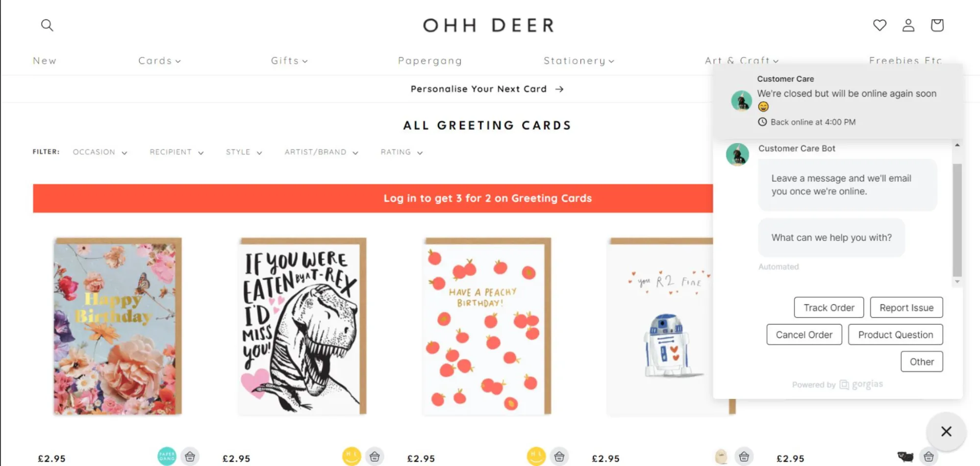This screenshot has height=466, width=980.
Task: Add the T-Rex card to basket
Action: point(375,457)
